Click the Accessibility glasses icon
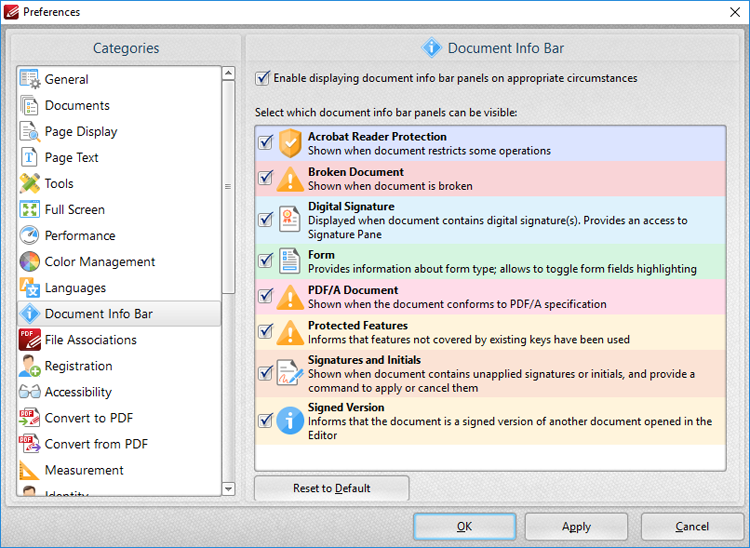Image resolution: width=750 pixels, height=548 pixels. pos(30,392)
